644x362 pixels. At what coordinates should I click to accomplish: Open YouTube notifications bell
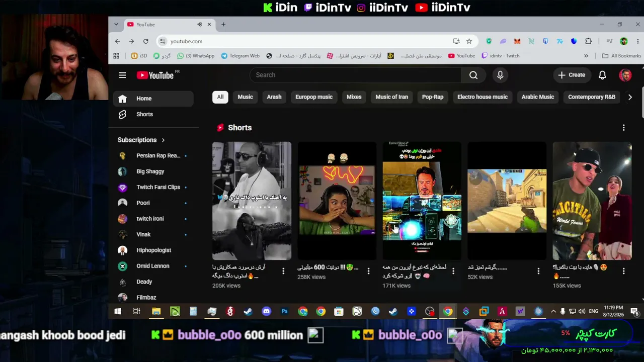click(602, 75)
